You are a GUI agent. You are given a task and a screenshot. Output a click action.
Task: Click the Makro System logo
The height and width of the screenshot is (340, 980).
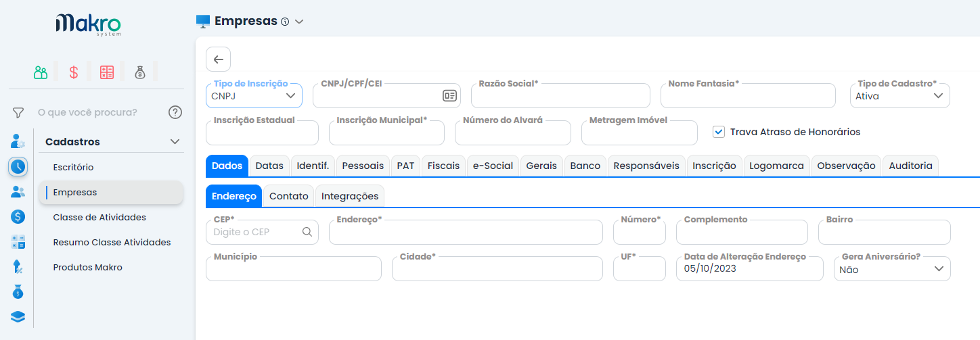pos(89,25)
